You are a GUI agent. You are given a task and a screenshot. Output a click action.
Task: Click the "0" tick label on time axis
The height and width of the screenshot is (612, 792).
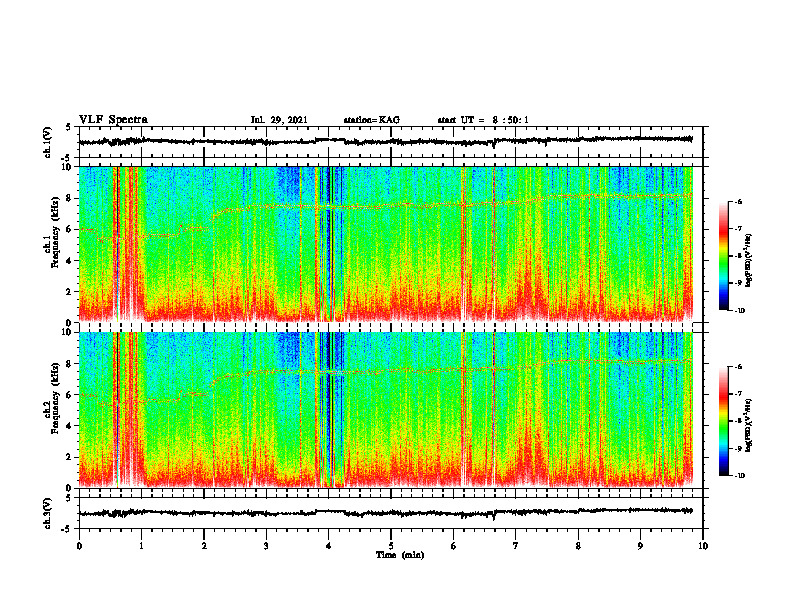tap(79, 546)
